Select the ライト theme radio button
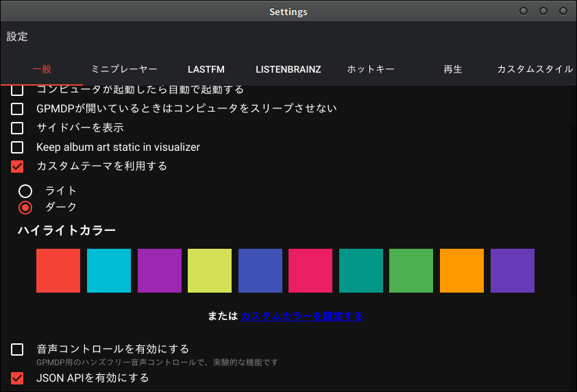Image resolution: width=577 pixels, height=392 pixels. [25, 191]
